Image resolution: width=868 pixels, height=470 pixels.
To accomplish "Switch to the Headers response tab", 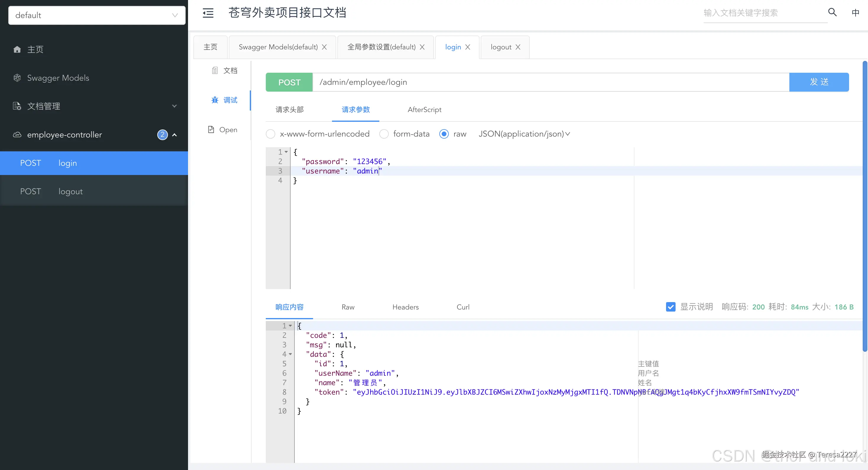I will [x=405, y=307].
